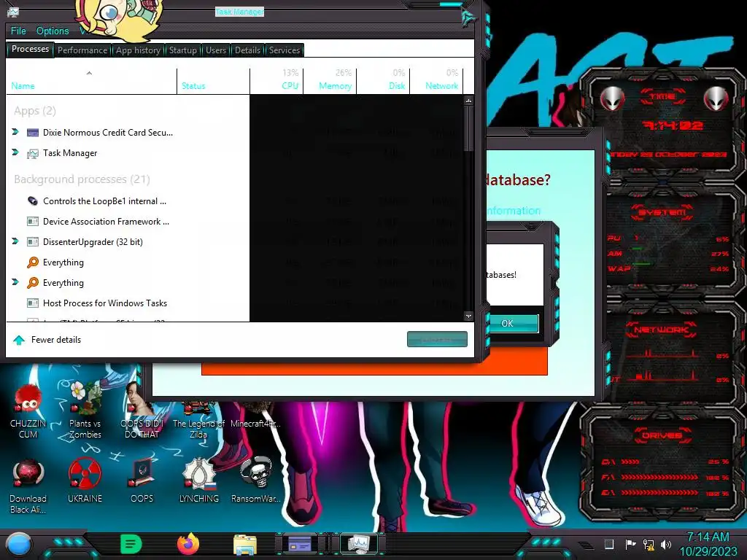Click the Device Association Framework icon
Image resolution: width=747 pixels, height=560 pixels.
click(x=32, y=222)
